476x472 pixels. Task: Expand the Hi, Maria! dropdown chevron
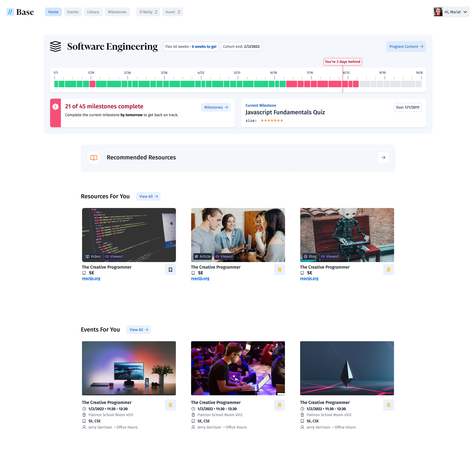coord(465,12)
